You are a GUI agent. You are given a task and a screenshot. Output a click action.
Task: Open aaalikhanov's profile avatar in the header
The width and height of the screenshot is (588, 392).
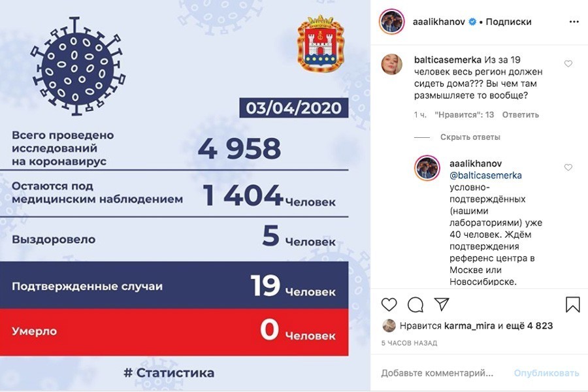coord(393,21)
